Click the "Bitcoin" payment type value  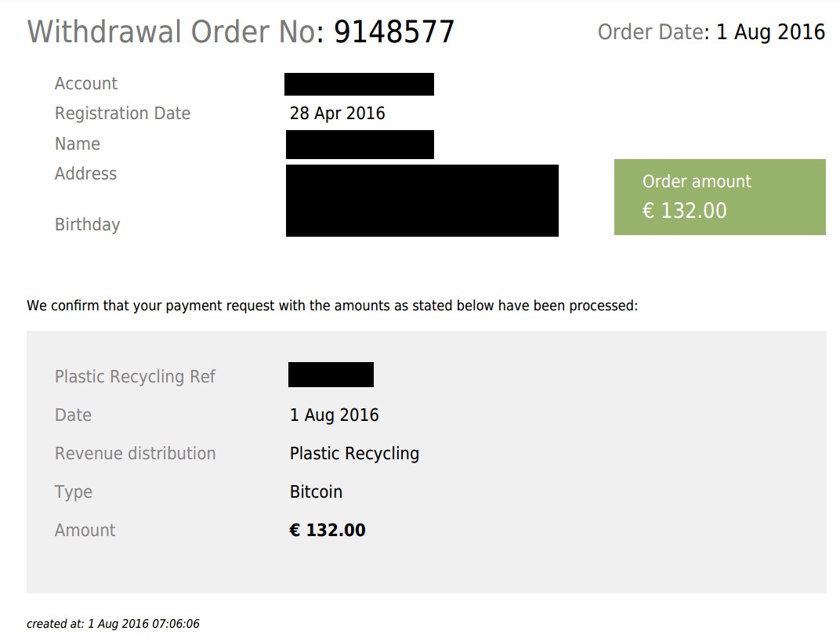[x=316, y=492]
